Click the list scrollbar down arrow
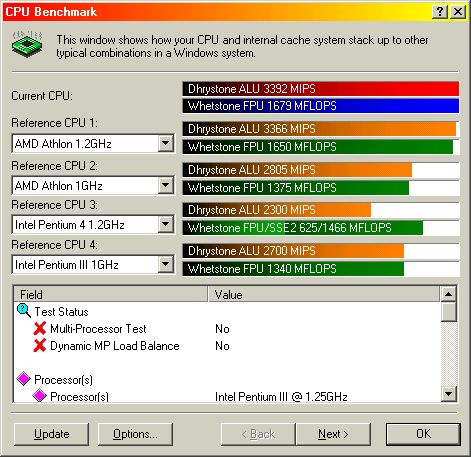 click(x=449, y=394)
